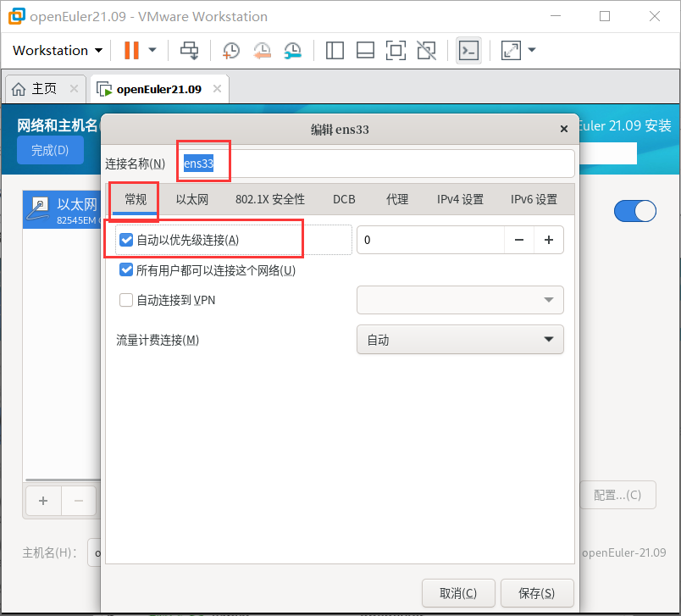Close the VMware Workstation window
The image size is (681, 616).
tap(655, 16)
